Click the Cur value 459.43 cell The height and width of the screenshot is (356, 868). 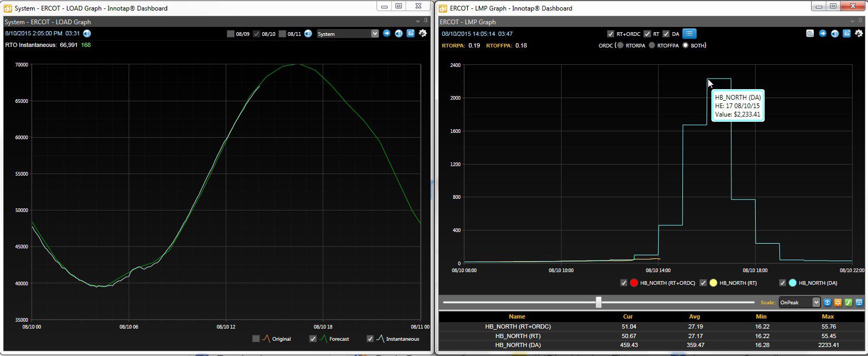pyautogui.click(x=630, y=345)
